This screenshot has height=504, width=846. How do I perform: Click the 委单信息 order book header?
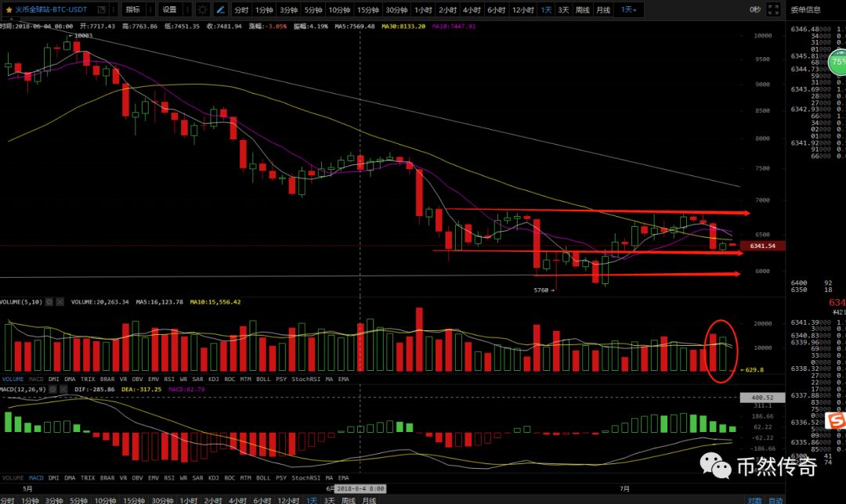tap(805, 9)
